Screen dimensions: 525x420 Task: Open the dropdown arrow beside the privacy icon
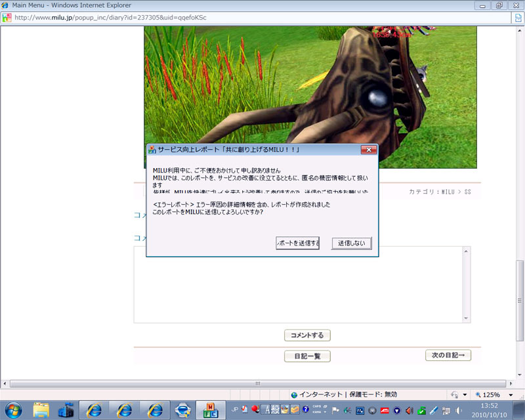[465, 394]
